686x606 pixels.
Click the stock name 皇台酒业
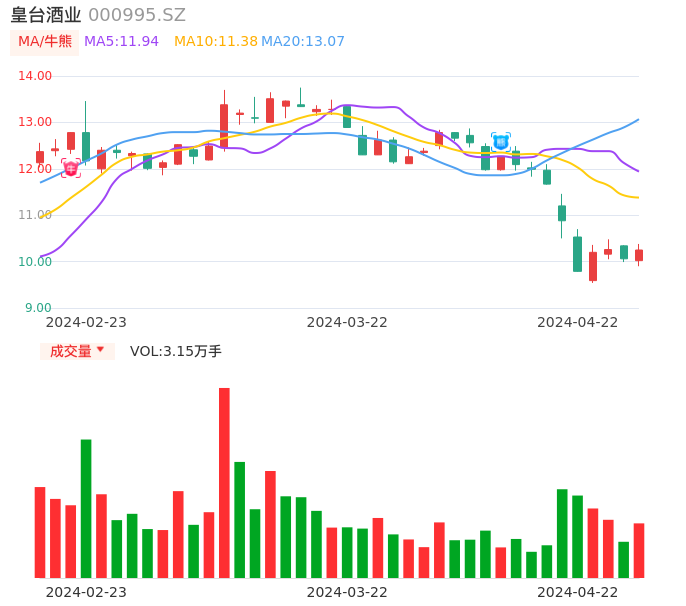click(x=46, y=15)
